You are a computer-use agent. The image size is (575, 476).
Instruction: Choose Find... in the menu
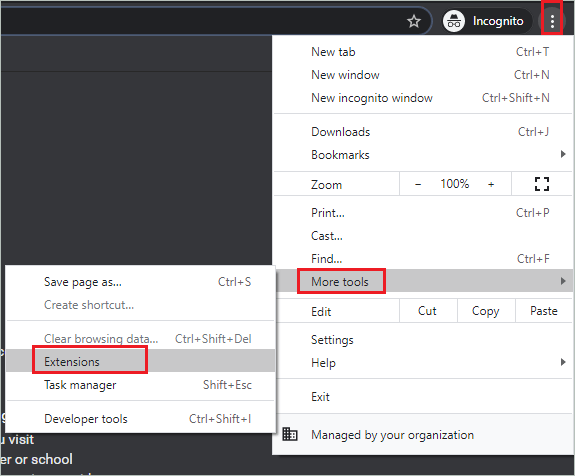point(423,259)
